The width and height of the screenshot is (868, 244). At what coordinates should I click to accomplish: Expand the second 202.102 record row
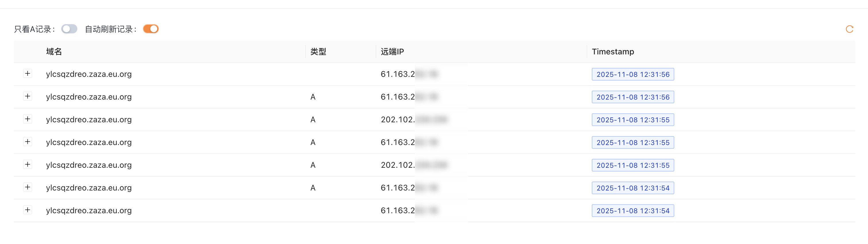(x=28, y=165)
